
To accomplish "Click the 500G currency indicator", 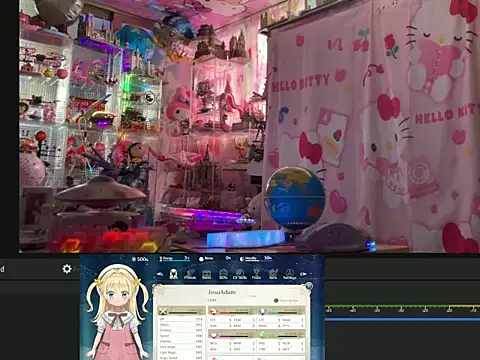I will click(140, 259).
